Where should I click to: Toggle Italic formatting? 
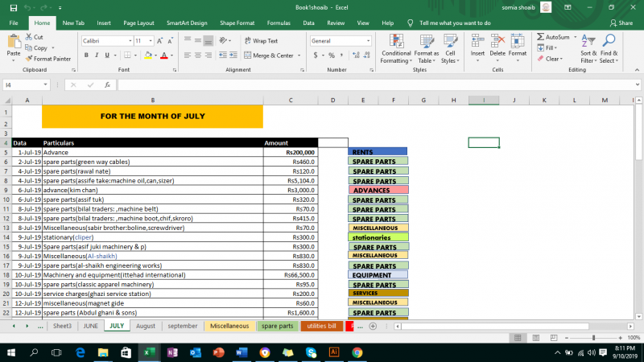point(97,56)
